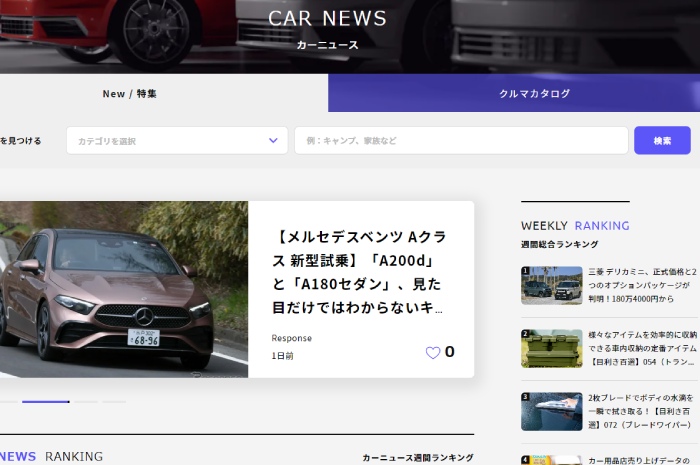Image resolution: width=700 pixels, height=465 pixels.
Task: Select the active purple carousel indicator
Action: coord(46,401)
